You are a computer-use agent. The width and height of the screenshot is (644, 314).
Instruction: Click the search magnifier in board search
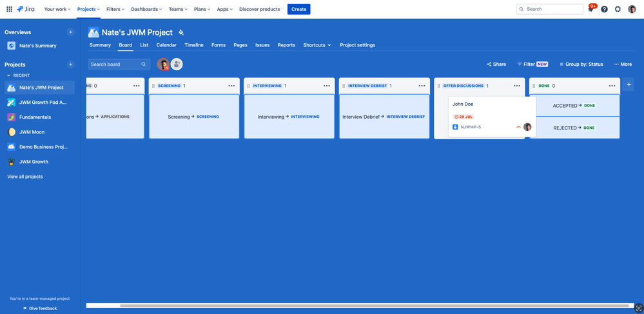point(144,64)
